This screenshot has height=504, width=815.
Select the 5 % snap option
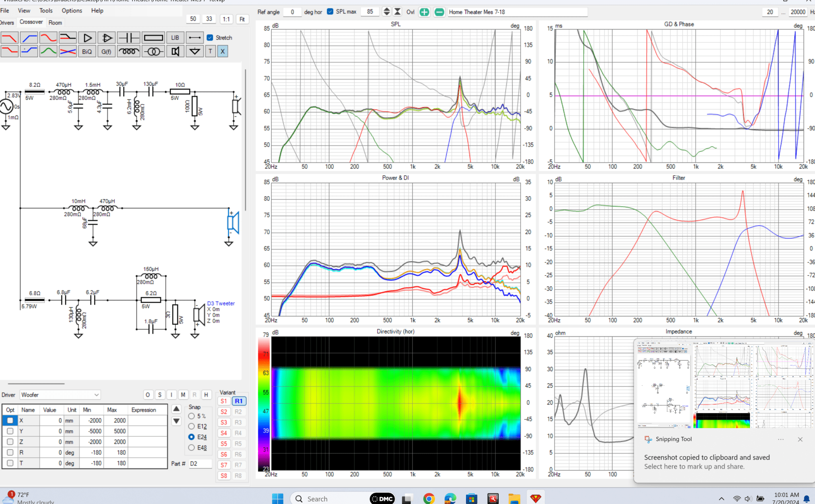(191, 416)
